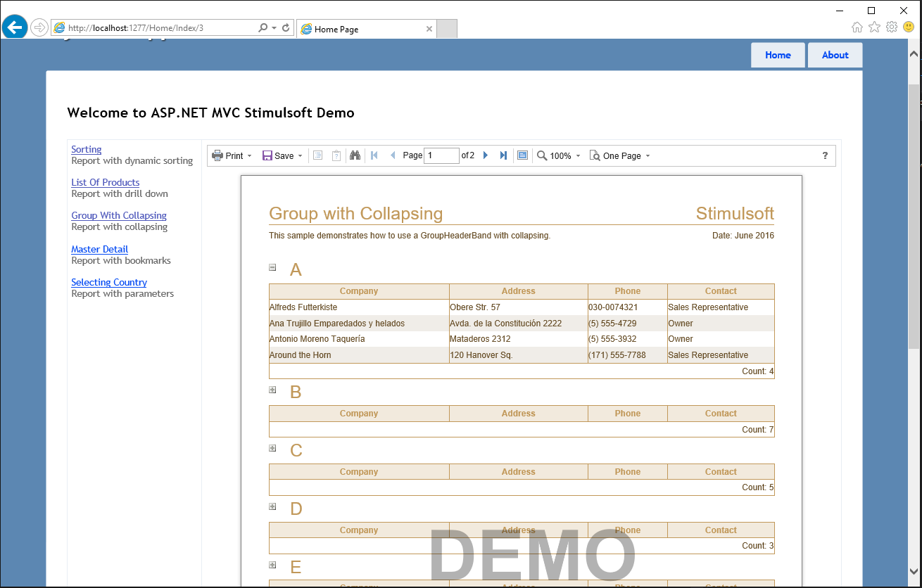The height and width of the screenshot is (588, 922).
Task: Open the About menu tab
Action: click(x=835, y=55)
